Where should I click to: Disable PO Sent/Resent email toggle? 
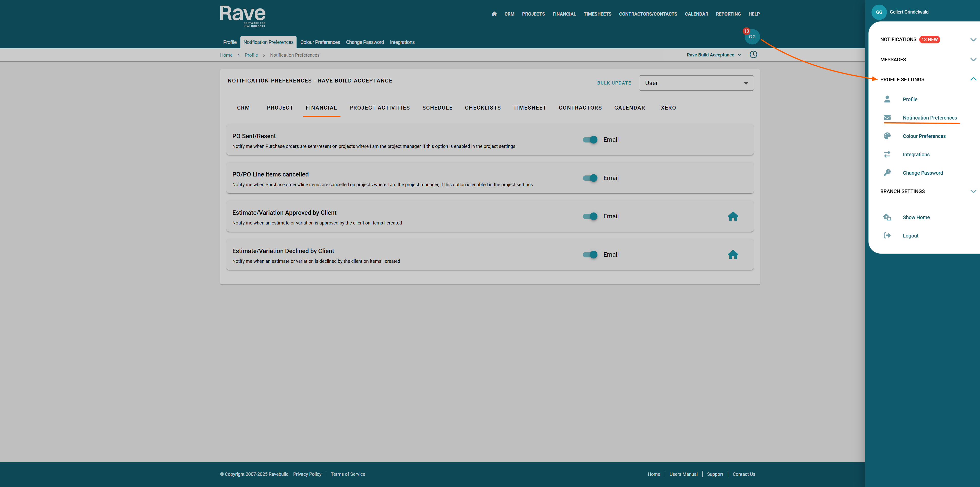tap(590, 140)
